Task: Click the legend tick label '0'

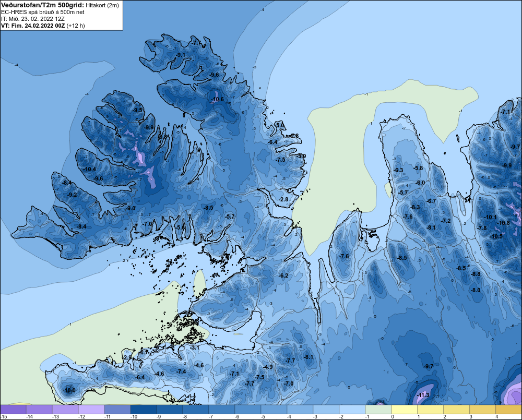Action: coord(393,417)
